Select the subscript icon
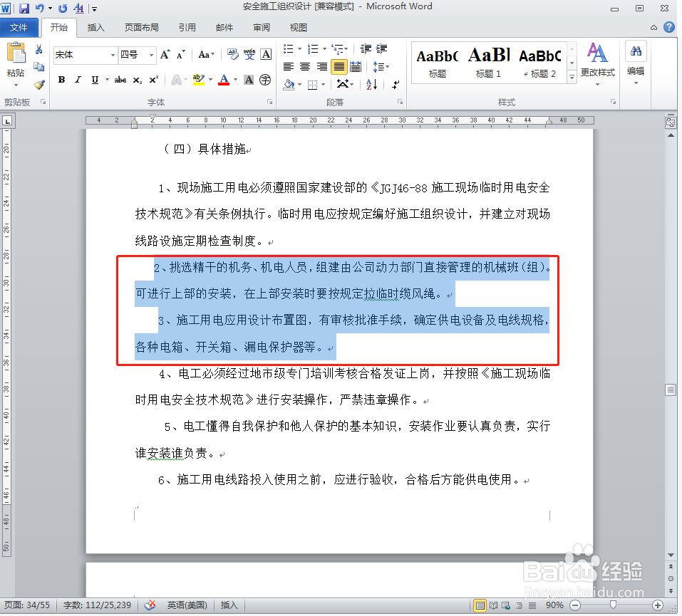The width and height of the screenshot is (682, 616). pos(136,80)
